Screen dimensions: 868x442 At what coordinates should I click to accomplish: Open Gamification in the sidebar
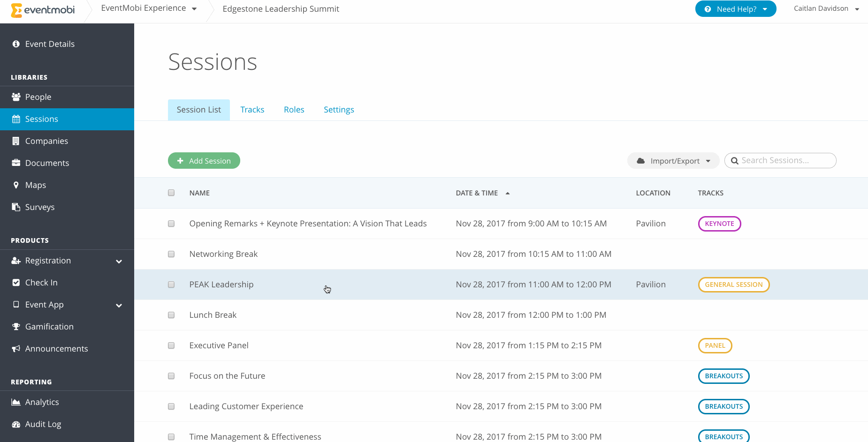point(67,327)
